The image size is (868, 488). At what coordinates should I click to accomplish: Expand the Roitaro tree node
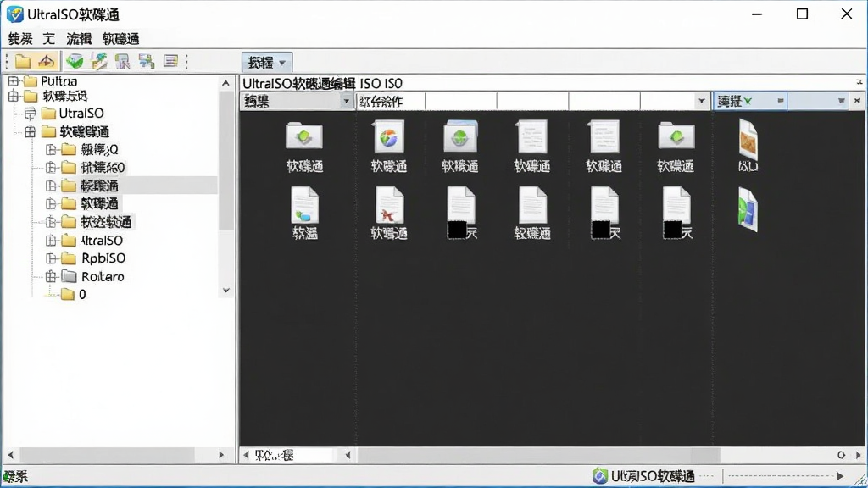(x=51, y=277)
